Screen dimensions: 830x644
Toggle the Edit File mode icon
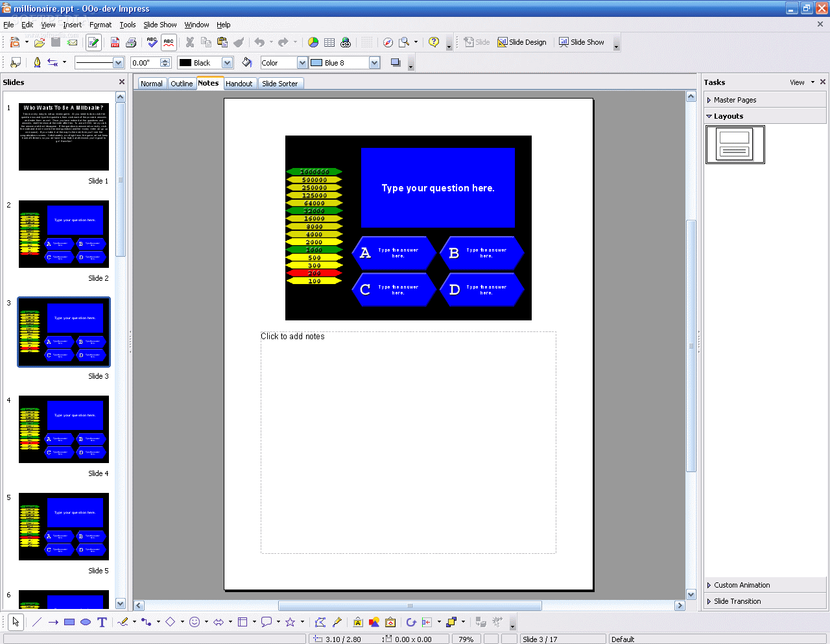93,42
